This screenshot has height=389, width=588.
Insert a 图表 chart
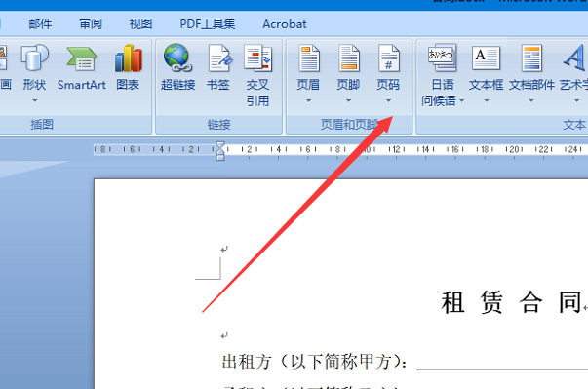coord(128,68)
